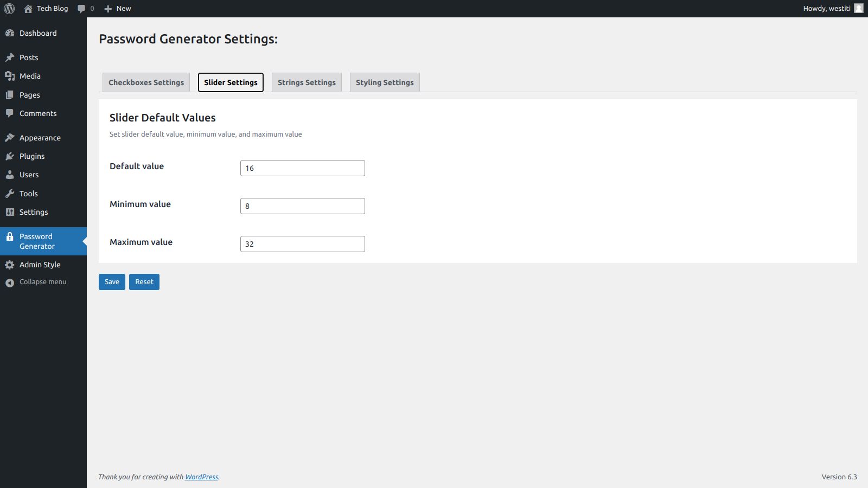Image resolution: width=868 pixels, height=488 pixels.
Task: Reset the slider values
Action: click(x=144, y=281)
